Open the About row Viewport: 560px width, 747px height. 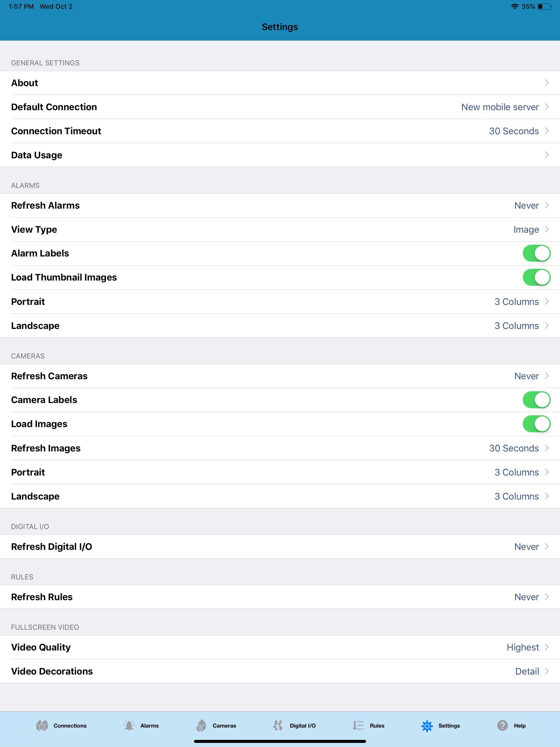(x=280, y=83)
